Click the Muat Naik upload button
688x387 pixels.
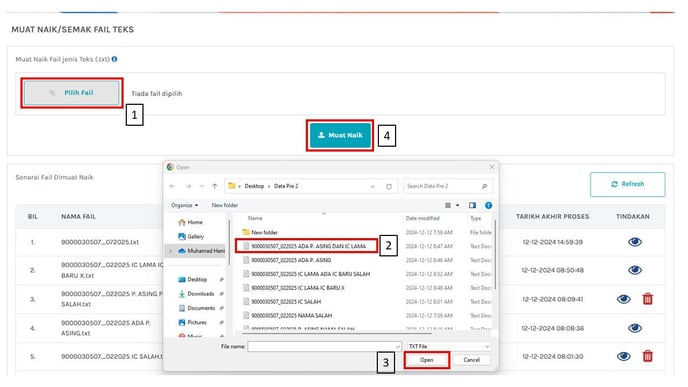(340, 135)
